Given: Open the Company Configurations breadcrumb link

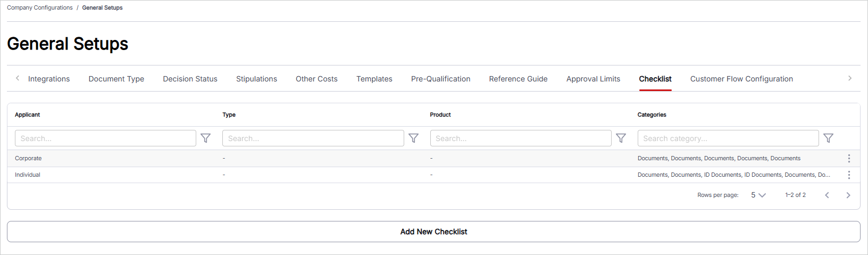Looking at the screenshot, I should (x=40, y=7).
